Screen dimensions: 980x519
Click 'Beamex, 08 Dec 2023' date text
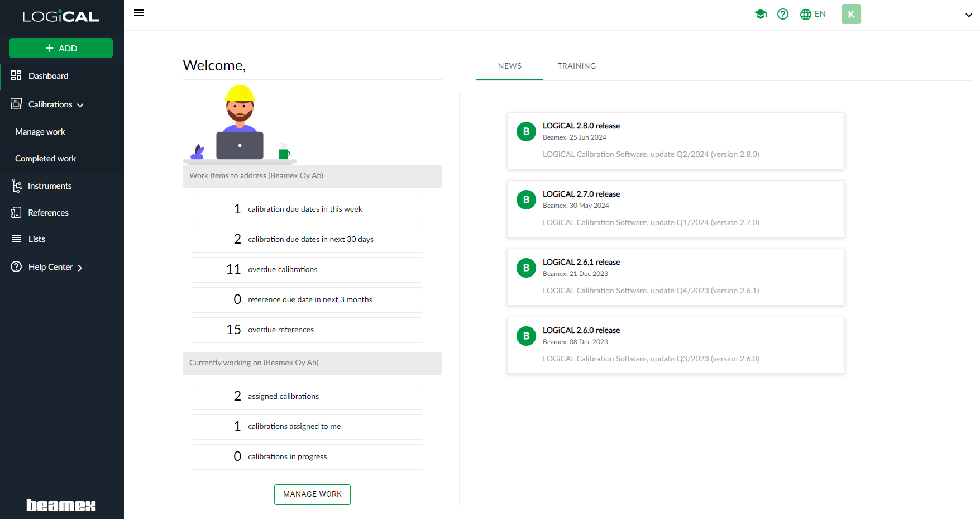[x=575, y=342]
